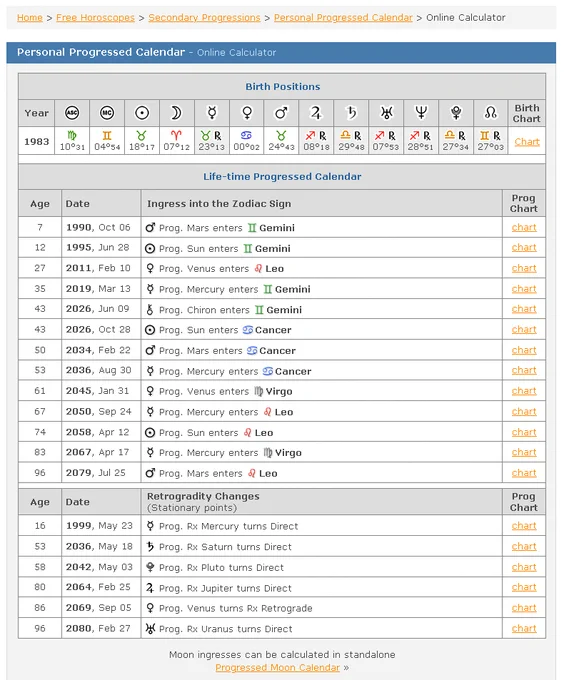564x680 pixels.
Task: Open chart for 2058 Sun enters Leo
Action: (x=524, y=432)
